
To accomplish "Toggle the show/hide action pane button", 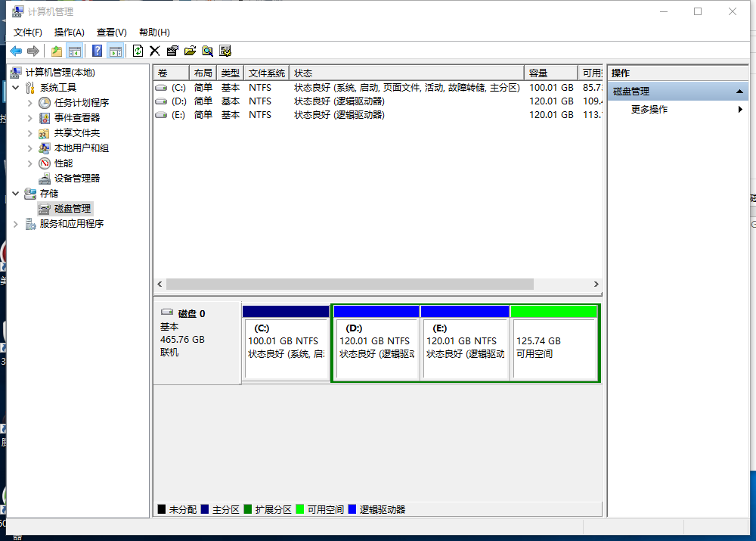I will pos(115,51).
